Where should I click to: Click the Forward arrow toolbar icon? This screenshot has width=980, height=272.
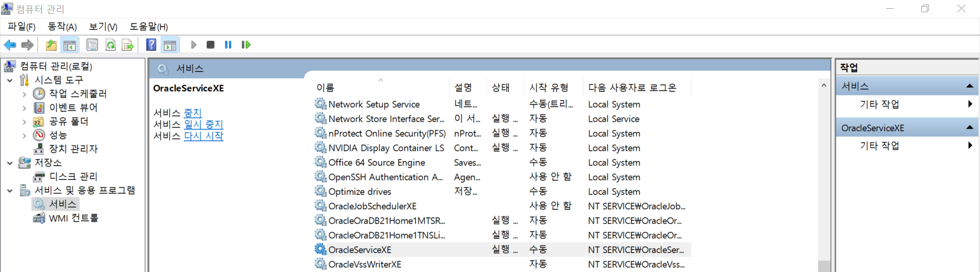(28, 45)
